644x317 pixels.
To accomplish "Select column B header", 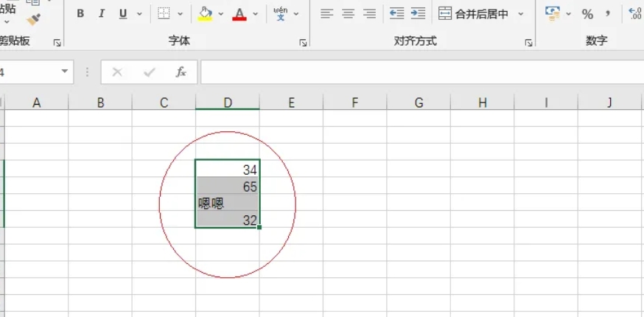I will pyautogui.click(x=100, y=102).
